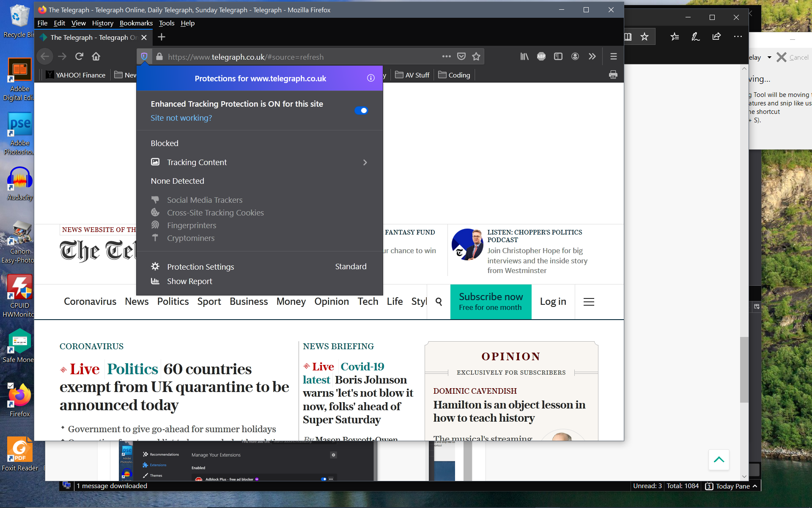The height and width of the screenshot is (508, 812).
Task: Click the printer icon on the bookmarks bar
Action: click(x=613, y=75)
